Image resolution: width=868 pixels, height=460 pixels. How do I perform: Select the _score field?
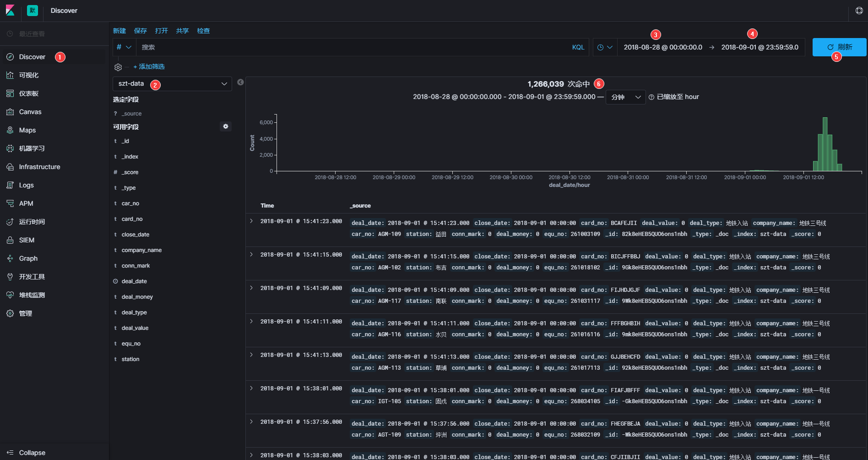[130, 172]
